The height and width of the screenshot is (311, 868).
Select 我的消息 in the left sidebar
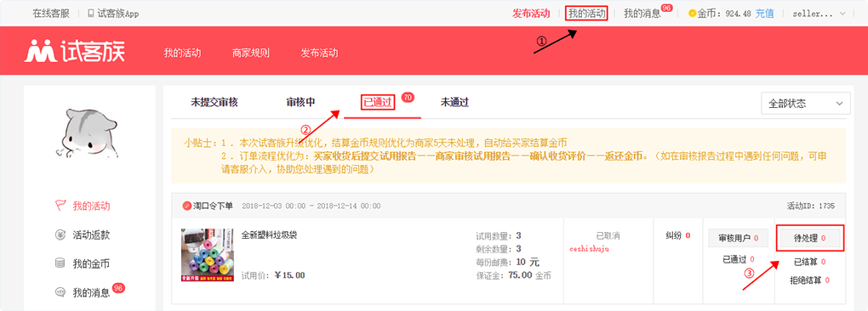(91, 292)
